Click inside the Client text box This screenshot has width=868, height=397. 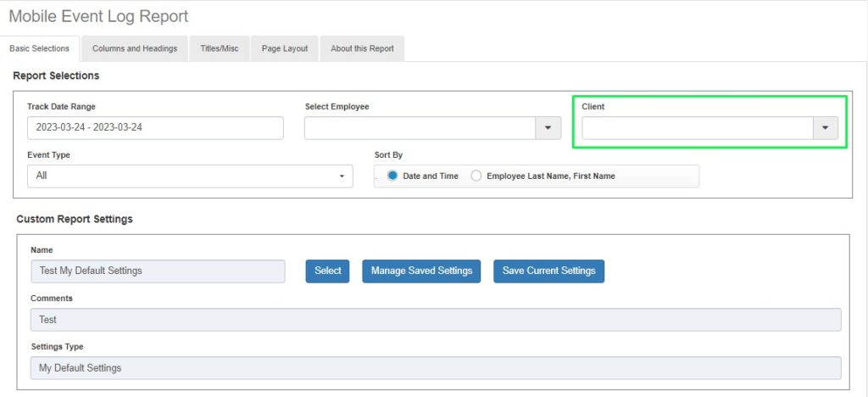pos(697,128)
